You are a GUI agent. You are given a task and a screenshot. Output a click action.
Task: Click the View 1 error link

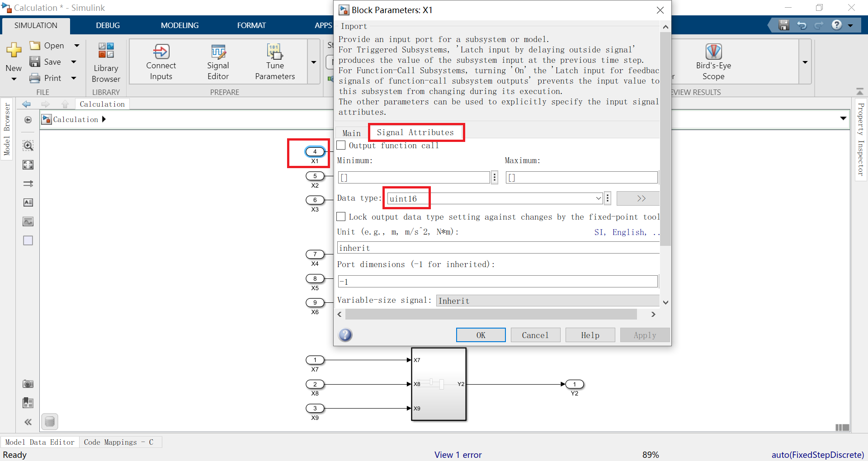458,455
